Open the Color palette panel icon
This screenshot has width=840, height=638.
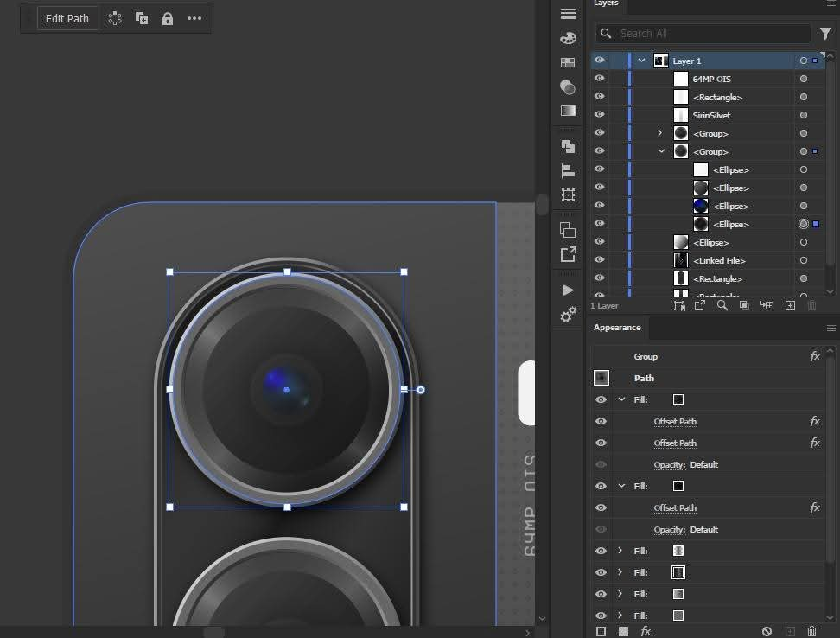pyautogui.click(x=568, y=38)
